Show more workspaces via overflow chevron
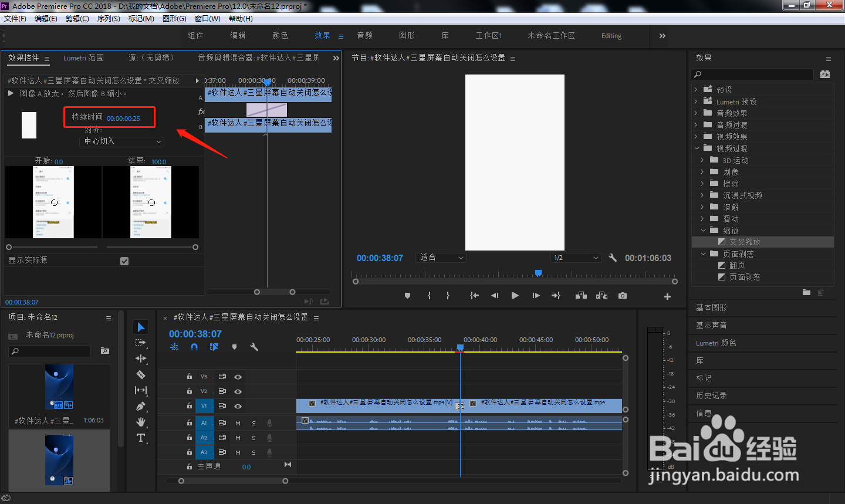The image size is (845, 504). [x=663, y=36]
